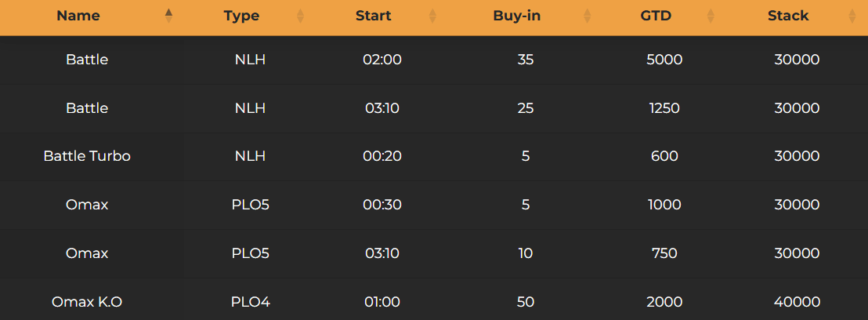Screen dimensions: 868x320
Task: Click the 1250 GTD value cell
Action: 664,108
